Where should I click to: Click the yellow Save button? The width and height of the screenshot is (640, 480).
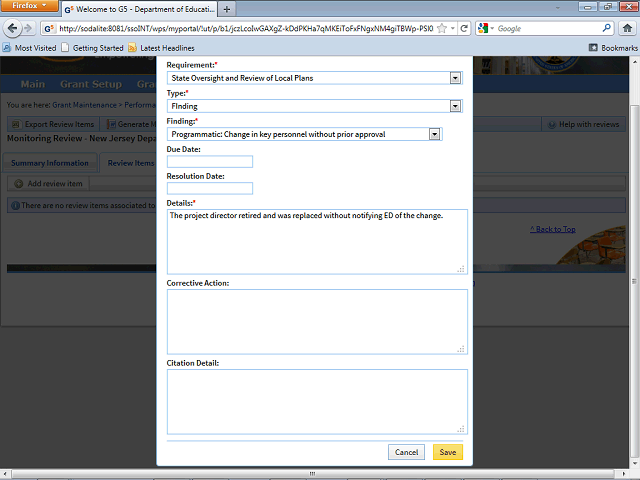[448, 452]
